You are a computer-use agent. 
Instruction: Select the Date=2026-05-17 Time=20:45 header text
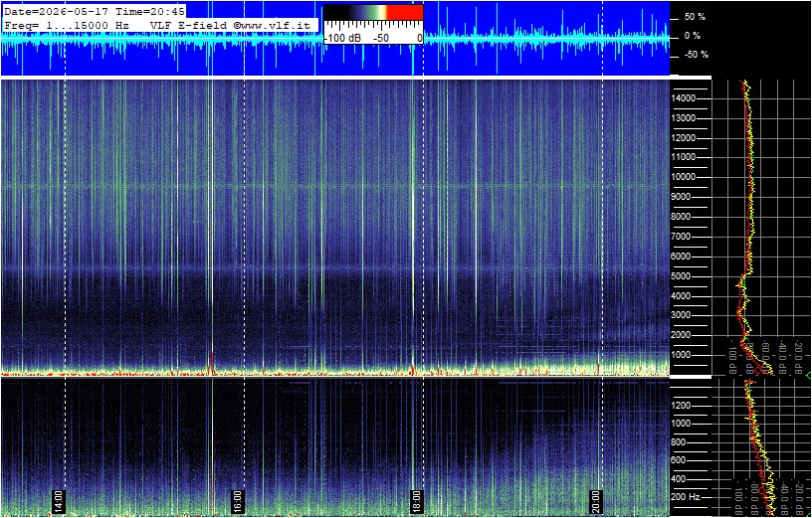(x=94, y=11)
